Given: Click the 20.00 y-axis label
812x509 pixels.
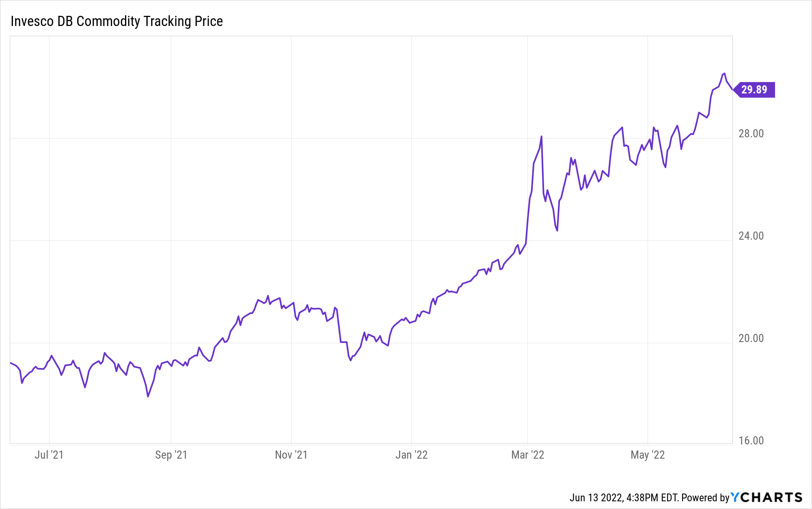Looking at the screenshot, I should point(751,338).
